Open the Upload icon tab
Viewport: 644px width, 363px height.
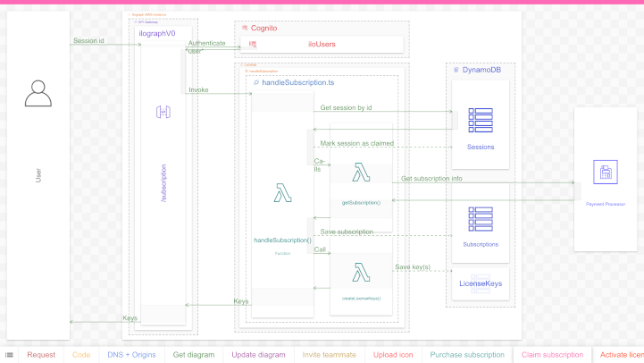(393, 355)
